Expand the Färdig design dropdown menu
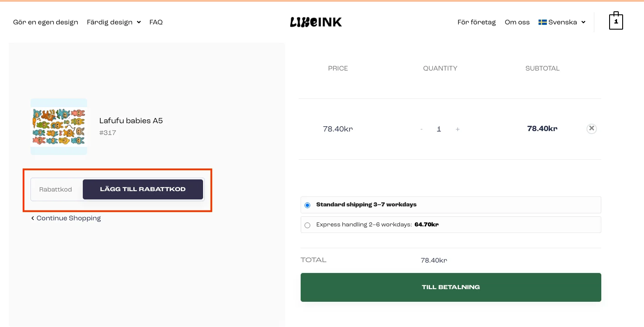Screen dimensions: 644x327 [x=114, y=22]
